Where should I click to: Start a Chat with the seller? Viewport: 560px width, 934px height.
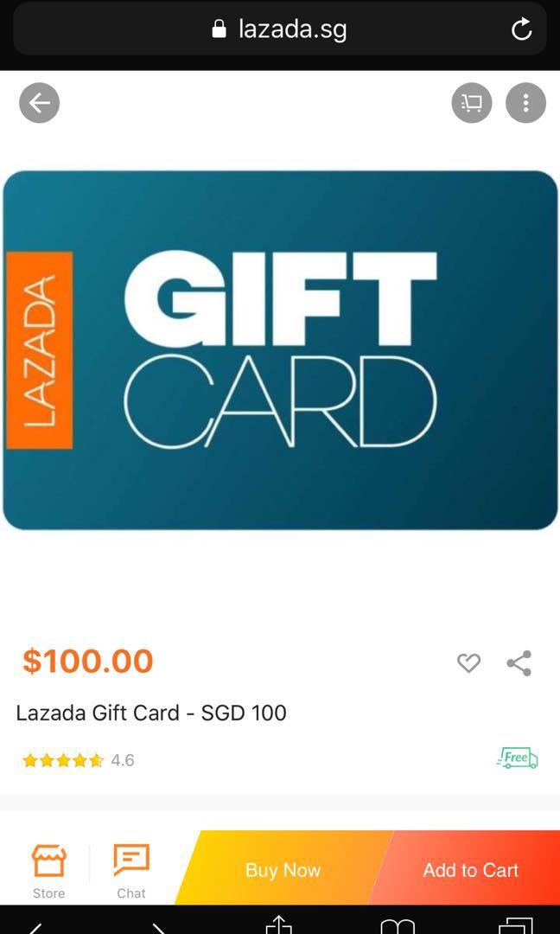coord(130,871)
